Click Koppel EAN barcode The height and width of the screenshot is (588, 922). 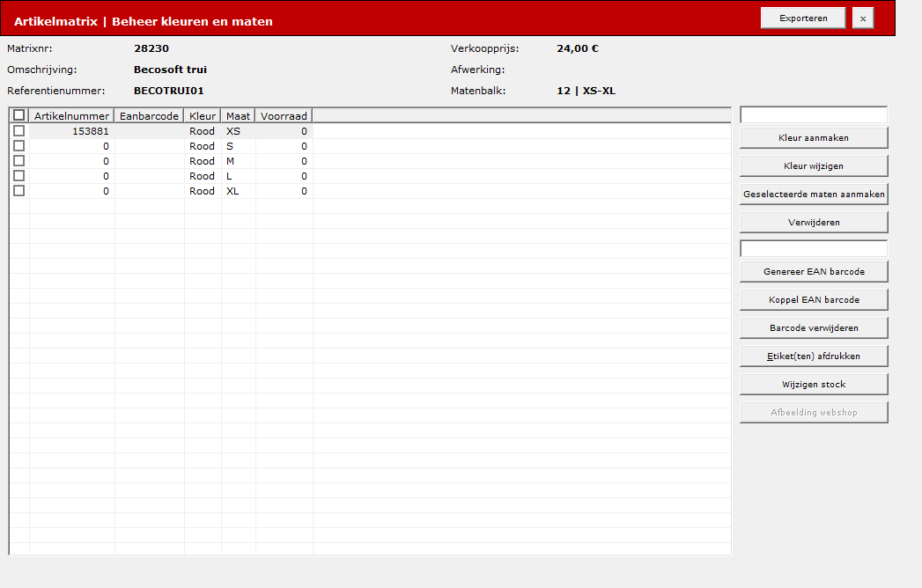tap(814, 300)
